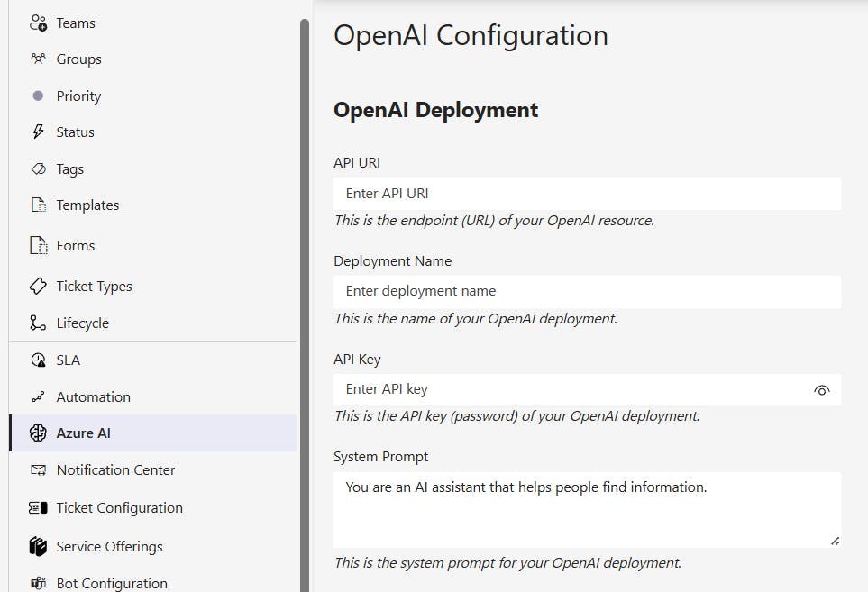Click the Service Offerings box icon
The image size is (868, 592).
(x=38, y=547)
